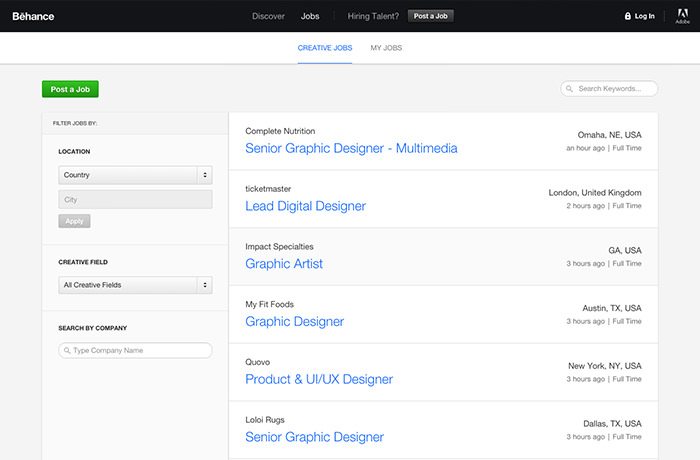The image size is (700, 460).
Task: Open Loloi Rugs Senior Graphic Designer job
Action: click(x=314, y=437)
